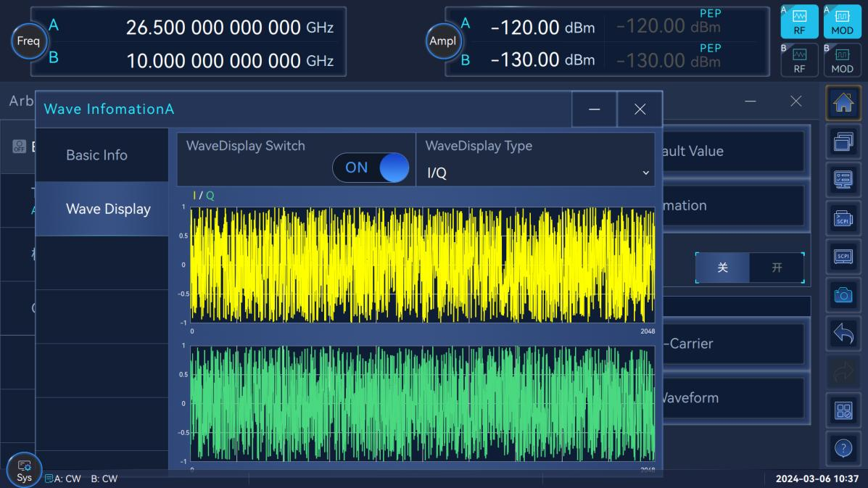Open the Sys system menu icon
This screenshot has height=488, width=868.
(x=24, y=469)
